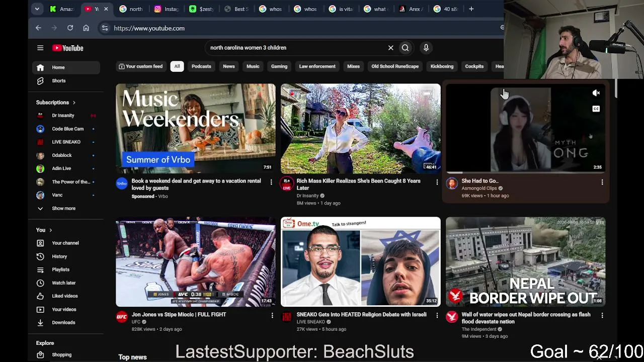Select the All filter chip
Image resolution: width=644 pixels, height=362 pixels.
pyautogui.click(x=177, y=66)
